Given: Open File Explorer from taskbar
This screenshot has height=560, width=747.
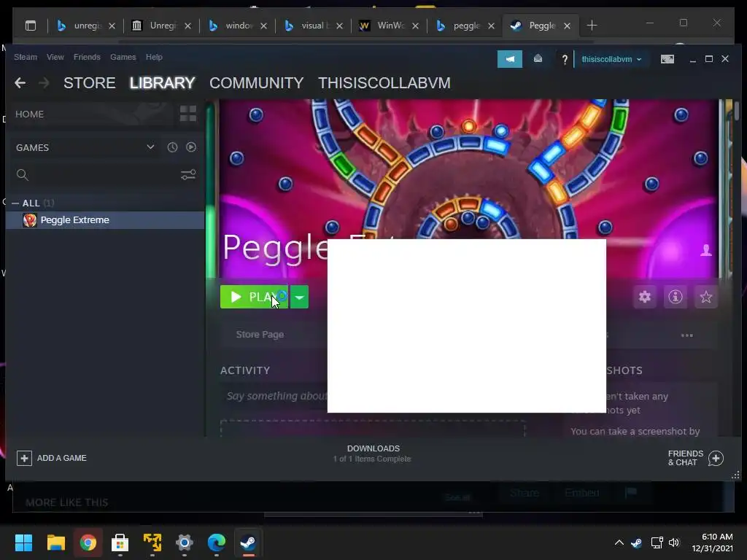Looking at the screenshot, I should pyautogui.click(x=55, y=542).
